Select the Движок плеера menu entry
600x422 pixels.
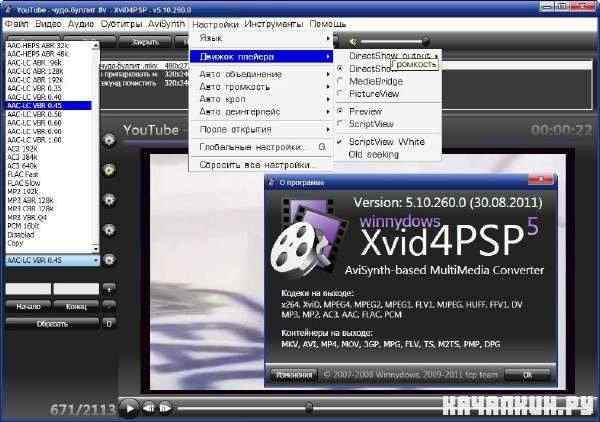[x=261, y=57]
